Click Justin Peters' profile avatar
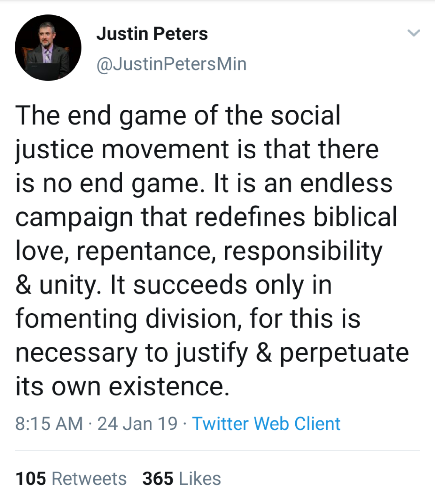The image size is (435, 504). [x=48, y=48]
